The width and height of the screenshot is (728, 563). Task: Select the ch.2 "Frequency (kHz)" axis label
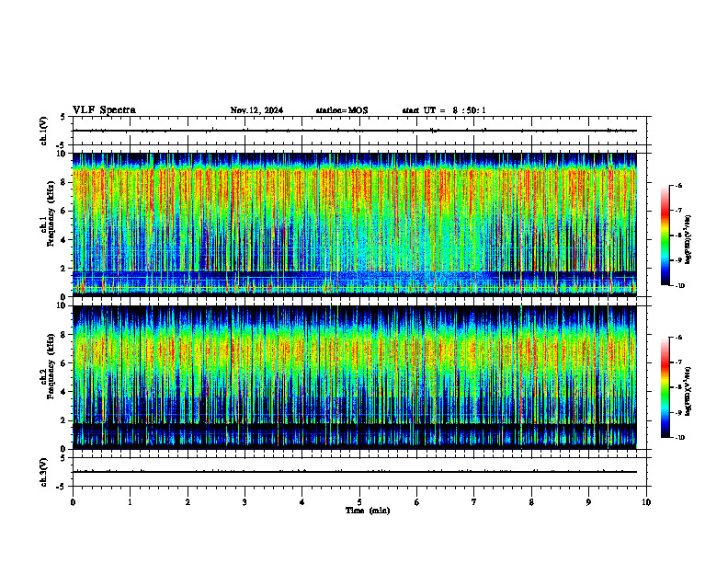(x=52, y=366)
